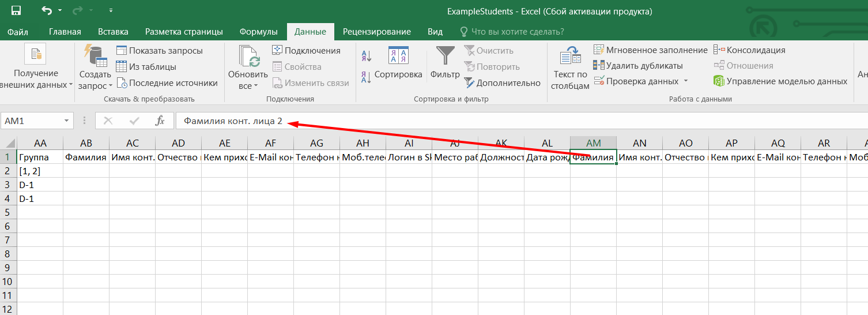868x315 pixels.
Task: Click Показать запросы
Action: (160, 51)
